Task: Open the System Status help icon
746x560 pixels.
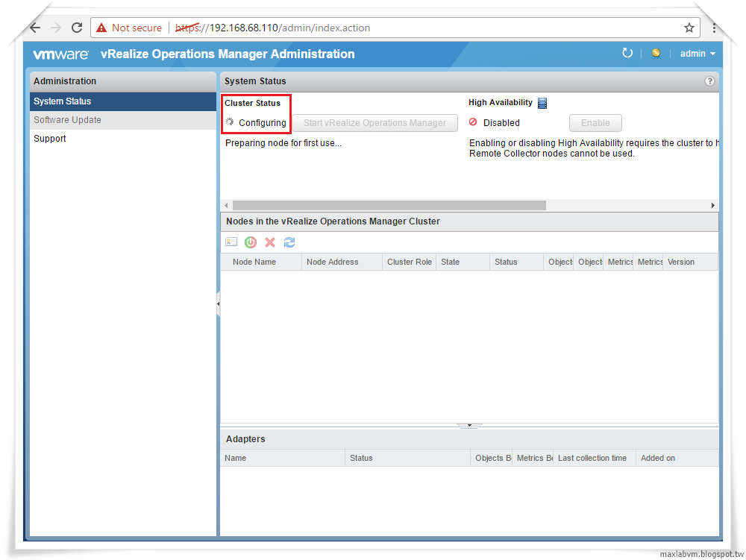Action: point(709,81)
